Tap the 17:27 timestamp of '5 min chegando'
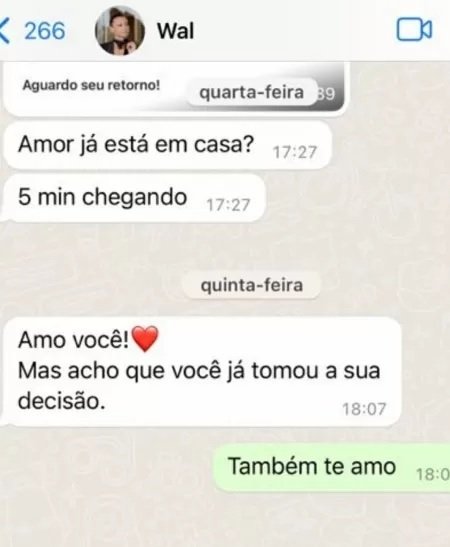This screenshot has height=547, width=450. (x=228, y=205)
